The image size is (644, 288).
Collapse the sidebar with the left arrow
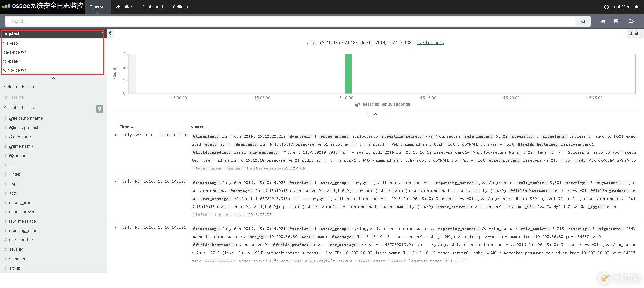click(x=110, y=33)
